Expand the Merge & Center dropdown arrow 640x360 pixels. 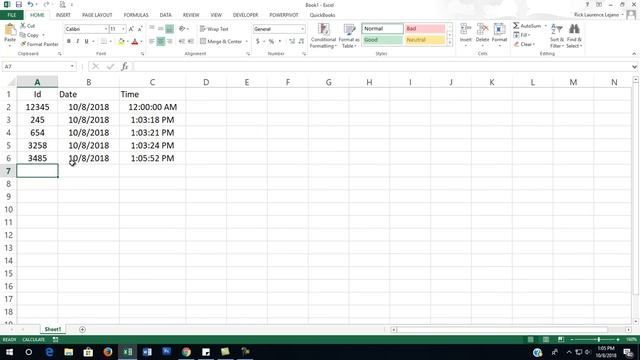pos(247,41)
